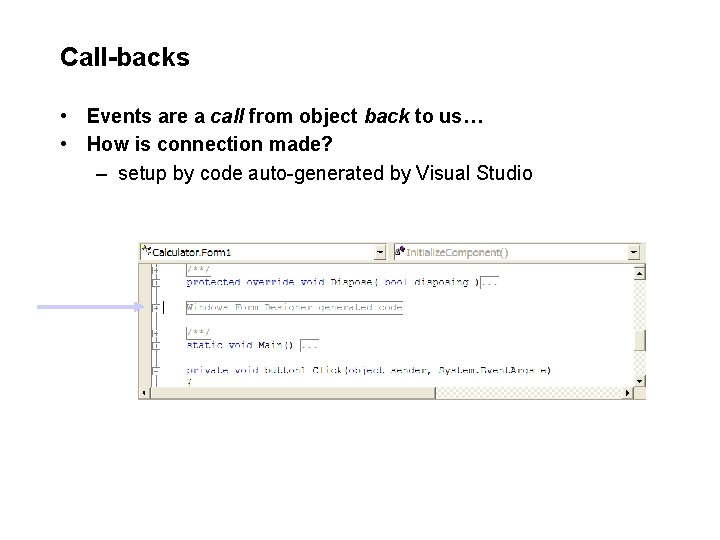Expand the comment above static void Main
The height and width of the screenshot is (540, 720).
coord(156,333)
